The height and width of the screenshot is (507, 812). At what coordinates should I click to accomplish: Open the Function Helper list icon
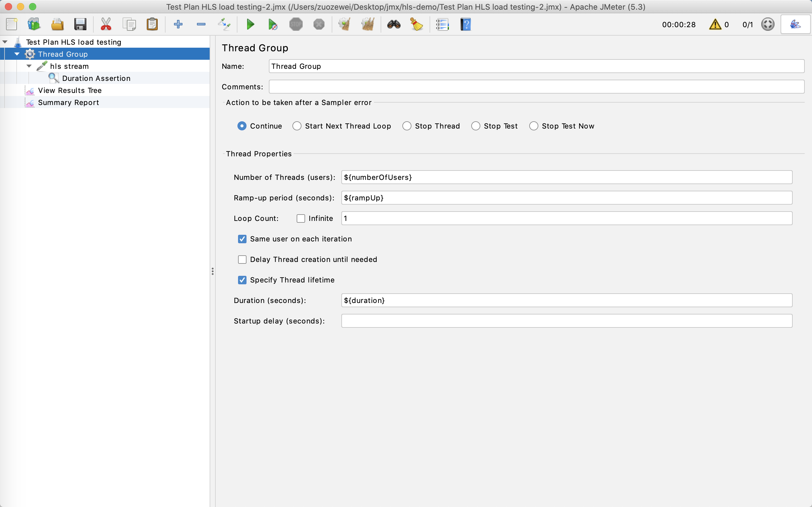coord(442,24)
